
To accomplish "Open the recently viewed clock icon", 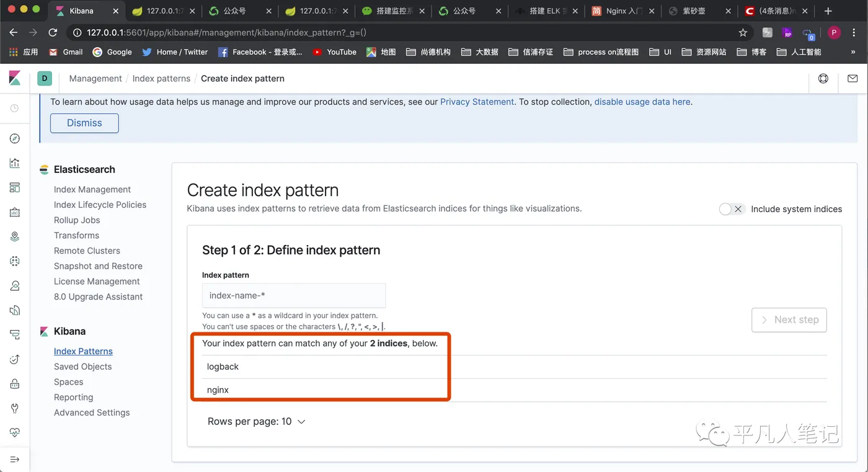I will [15, 109].
